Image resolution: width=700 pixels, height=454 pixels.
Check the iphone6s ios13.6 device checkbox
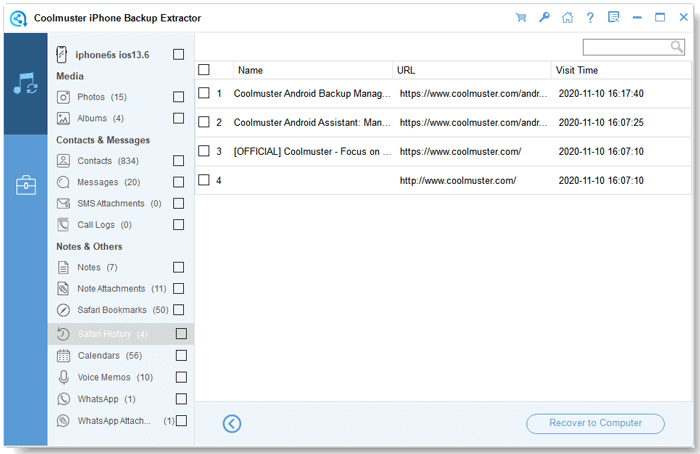[178, 54]
